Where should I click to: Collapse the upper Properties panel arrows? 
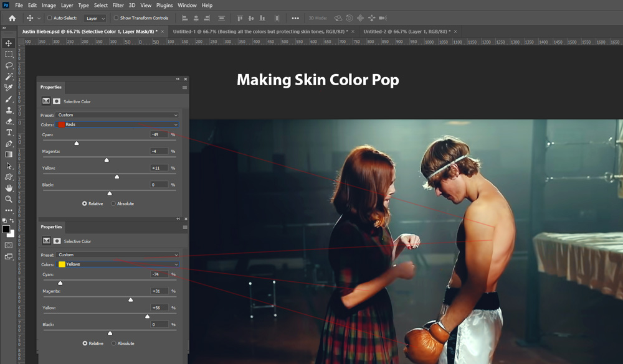point(178,79)
